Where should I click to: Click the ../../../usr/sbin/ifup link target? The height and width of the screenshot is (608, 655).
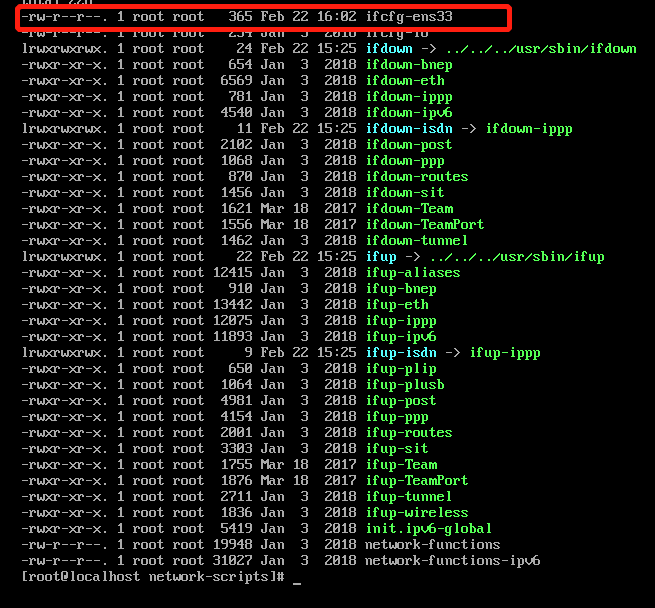pos(517,257)
